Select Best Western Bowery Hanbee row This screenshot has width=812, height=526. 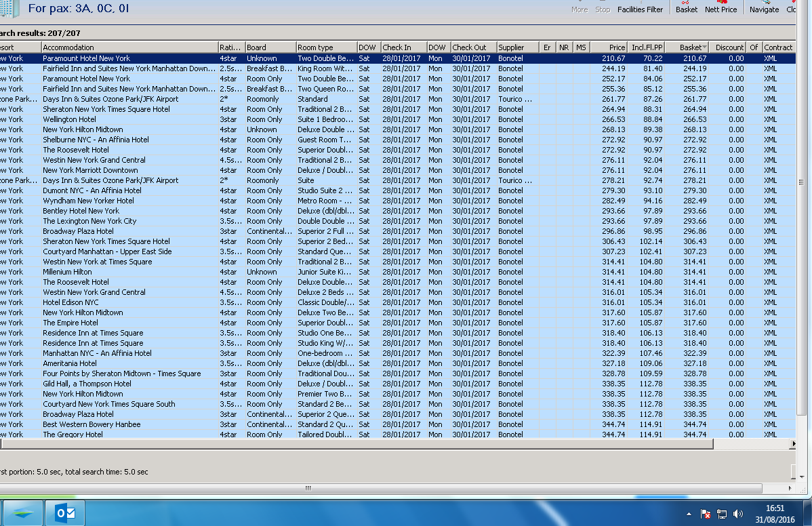398,424
